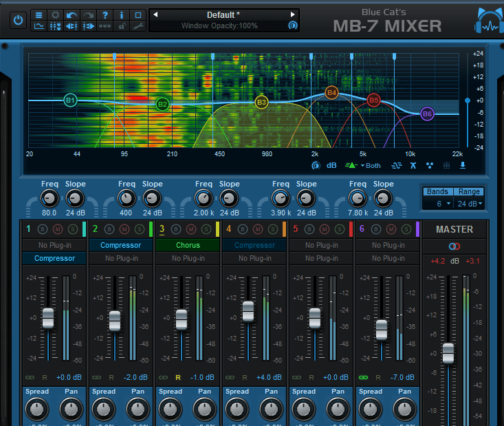504x426 pixels.
Task: Toggle the green spectrum display icon
Action: click(x=351, y=165)
